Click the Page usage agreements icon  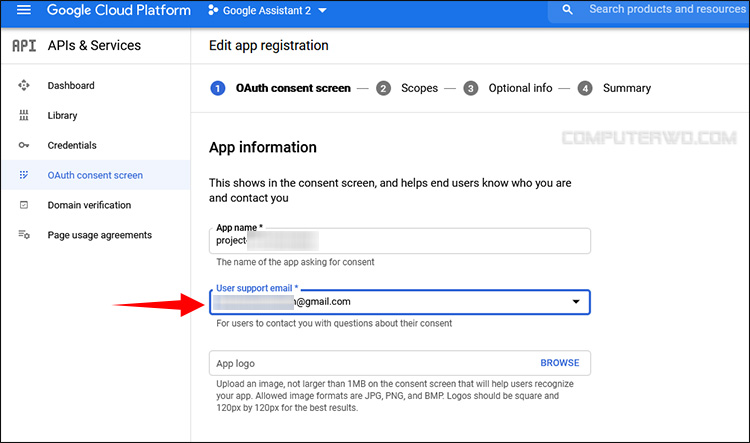click(x=23, y=234)
